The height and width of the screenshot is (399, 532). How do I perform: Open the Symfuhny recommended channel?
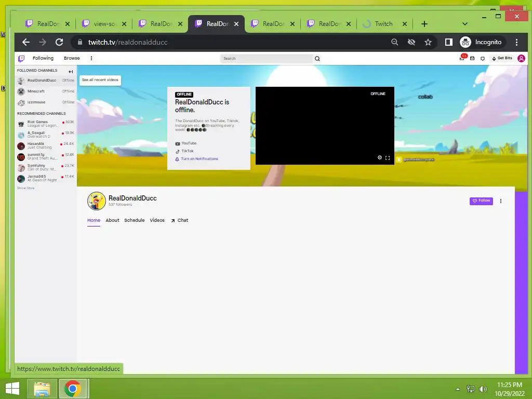click(46, 167)
